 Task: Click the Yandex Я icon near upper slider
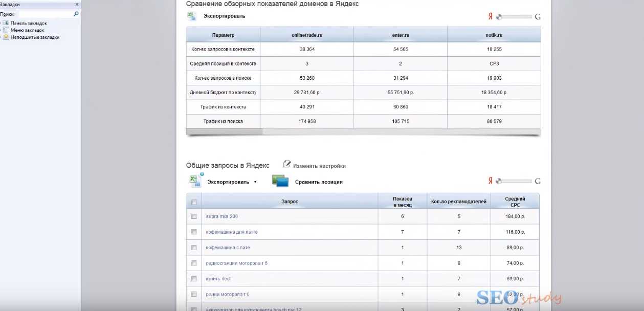490,16
